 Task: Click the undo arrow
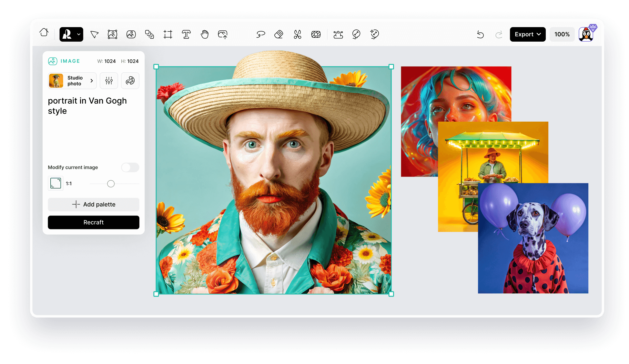(480, 35)
